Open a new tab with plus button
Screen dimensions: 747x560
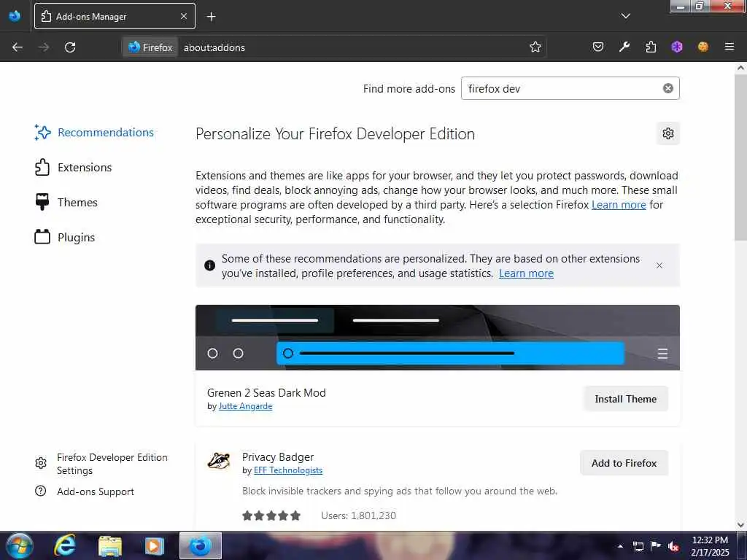[211, 17]
